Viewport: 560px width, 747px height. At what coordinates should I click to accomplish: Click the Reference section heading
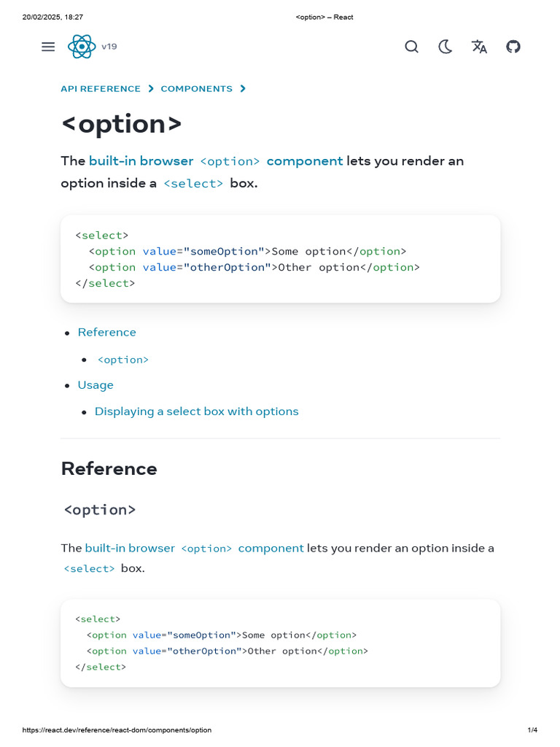tap(109, 468)
